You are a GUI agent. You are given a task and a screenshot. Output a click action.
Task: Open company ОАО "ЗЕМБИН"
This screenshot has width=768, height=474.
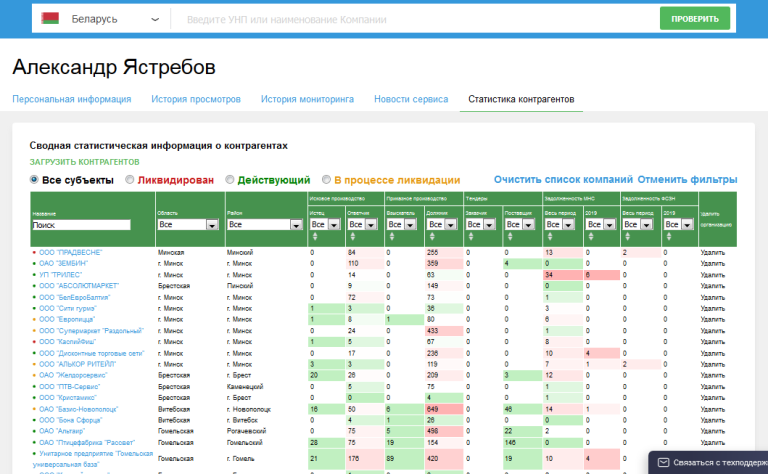pyautogui.click(x=64, y=263)
